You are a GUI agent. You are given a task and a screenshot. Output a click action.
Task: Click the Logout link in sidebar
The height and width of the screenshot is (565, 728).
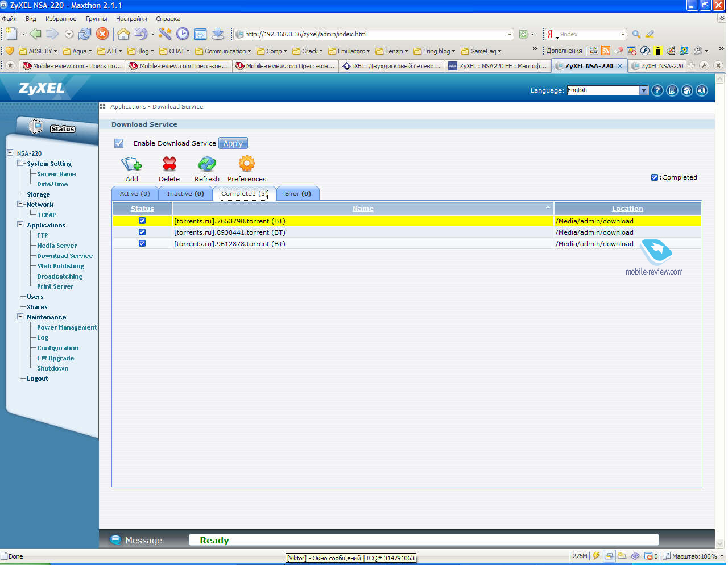click(x=38, y=379)
